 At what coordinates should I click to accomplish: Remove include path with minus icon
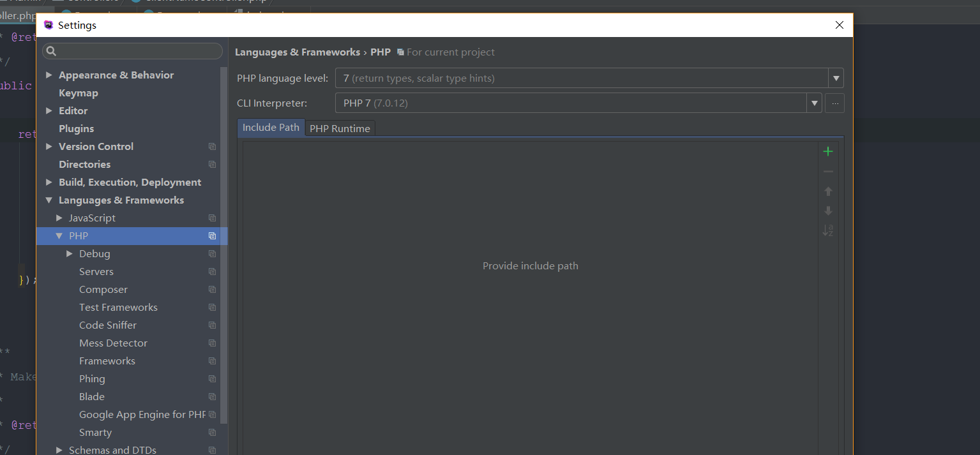[828, 172]
